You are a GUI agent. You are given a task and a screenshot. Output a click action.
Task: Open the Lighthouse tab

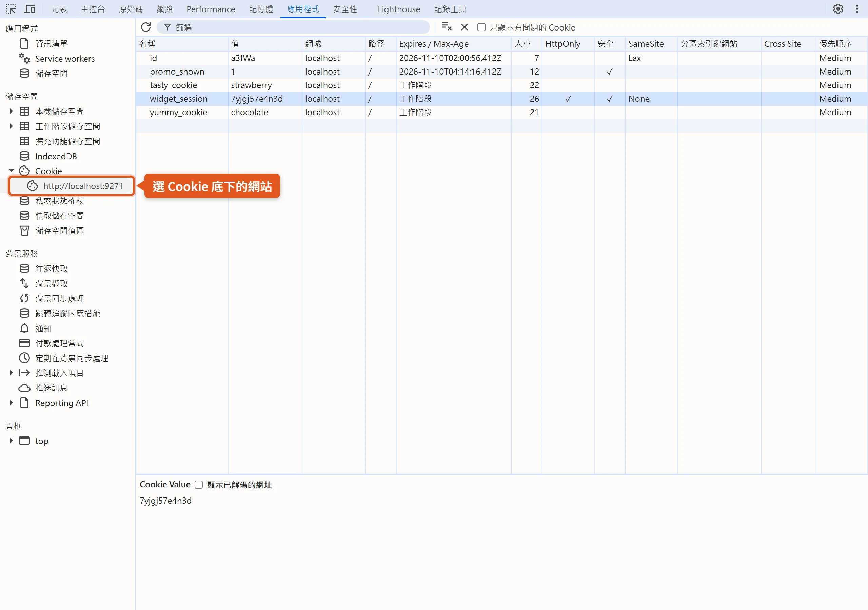tap(399, 9)
